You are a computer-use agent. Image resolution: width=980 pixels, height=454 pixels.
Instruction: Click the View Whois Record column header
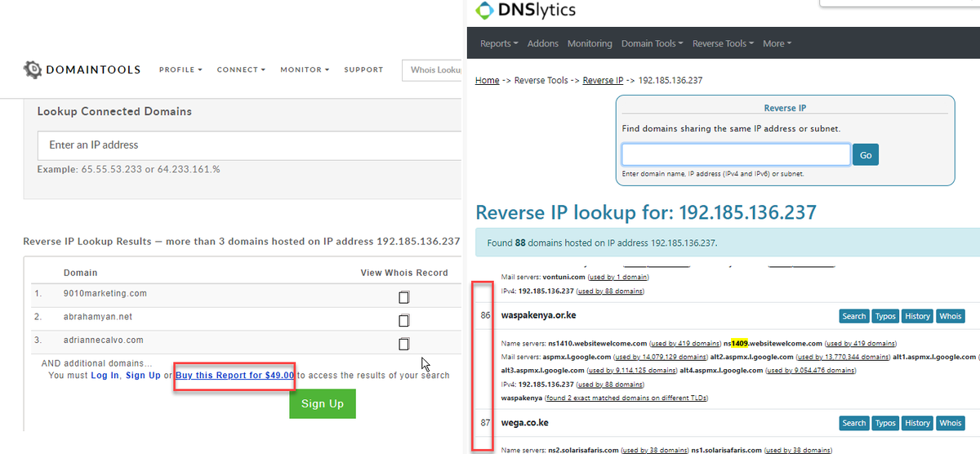[404, 273]
